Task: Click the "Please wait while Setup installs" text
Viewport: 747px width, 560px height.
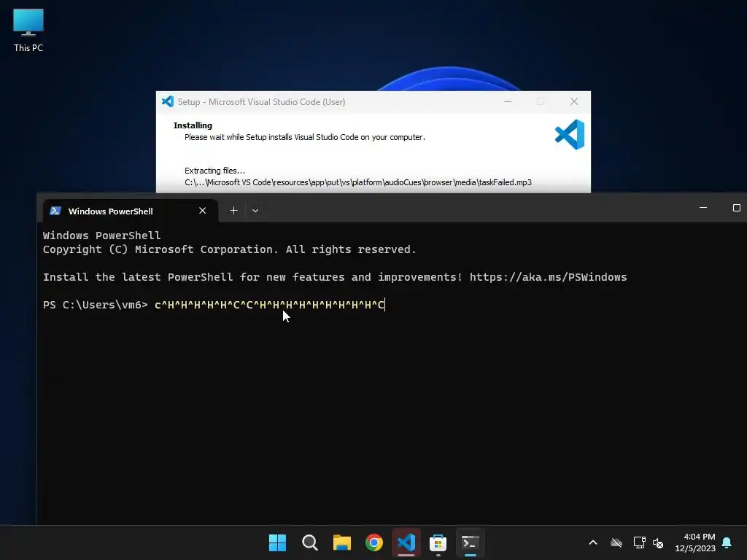Action: coord(305,137)
